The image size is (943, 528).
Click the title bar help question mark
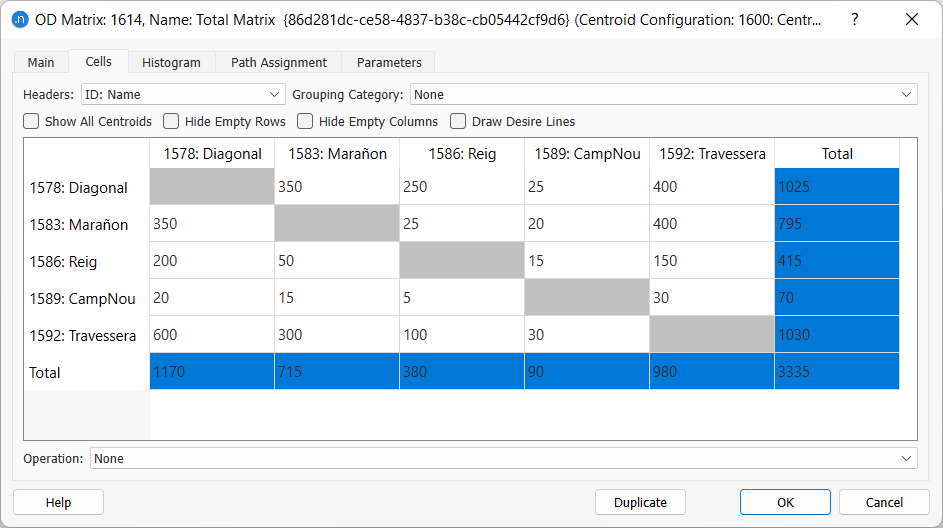(x=855, y=20)
